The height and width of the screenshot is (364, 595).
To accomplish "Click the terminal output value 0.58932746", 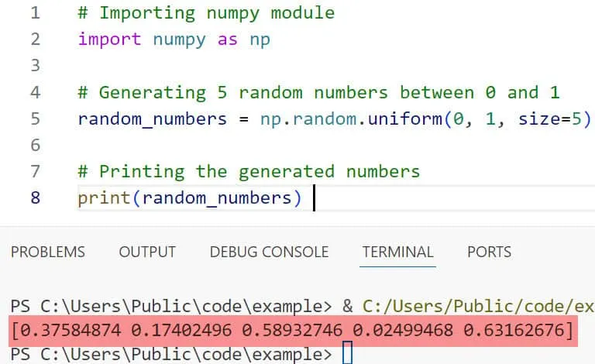I will tap(292, 330).
